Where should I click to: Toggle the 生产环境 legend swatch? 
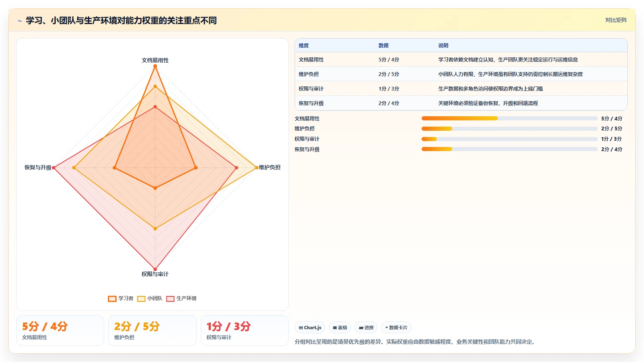pyautogui.click(x=170, y=298)
